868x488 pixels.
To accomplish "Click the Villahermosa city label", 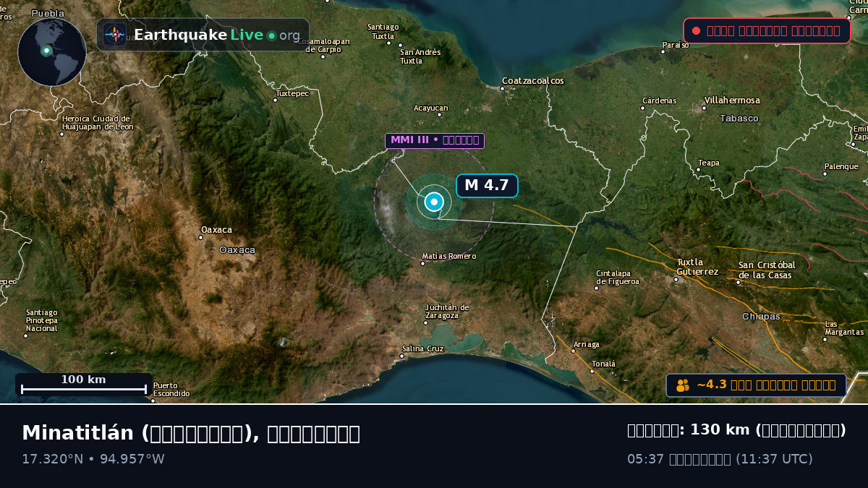I will (x=732, y=100).
